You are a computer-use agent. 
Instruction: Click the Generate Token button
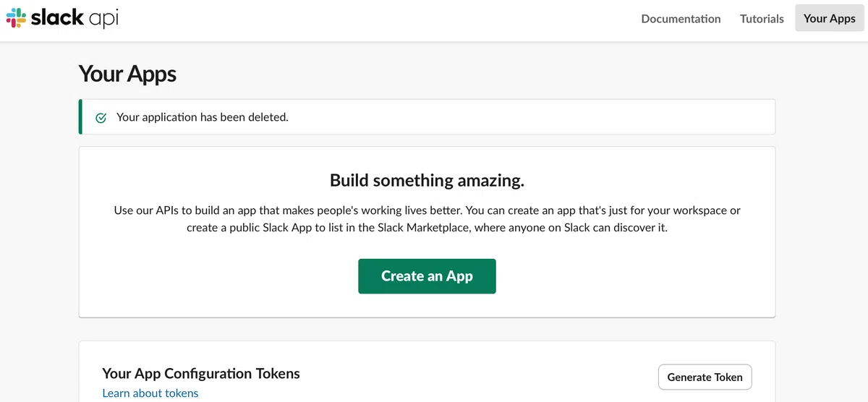click(x=705, y=377)
